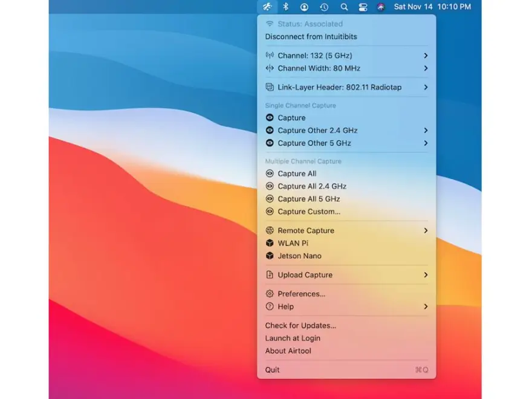Choose Channel: 132 (5 GHz) entry
The image size is (532, 399).
[x=346, y=56]
